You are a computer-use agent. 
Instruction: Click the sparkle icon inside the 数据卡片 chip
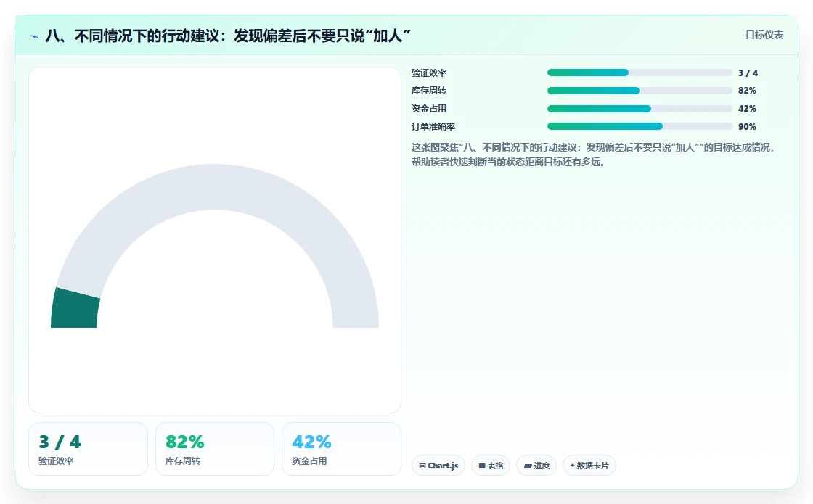pyautogui.click(x=573, y=465)
